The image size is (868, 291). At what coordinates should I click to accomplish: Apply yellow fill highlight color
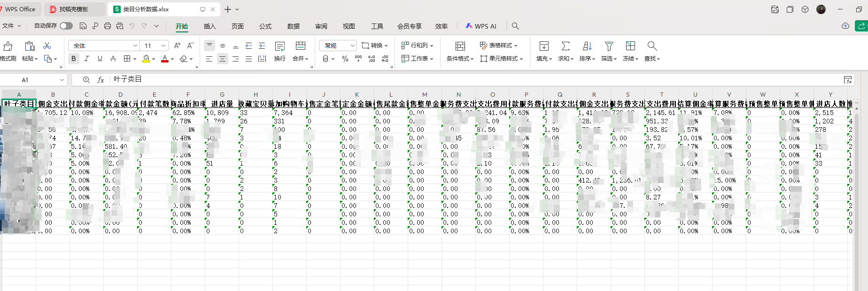[146, 59]
